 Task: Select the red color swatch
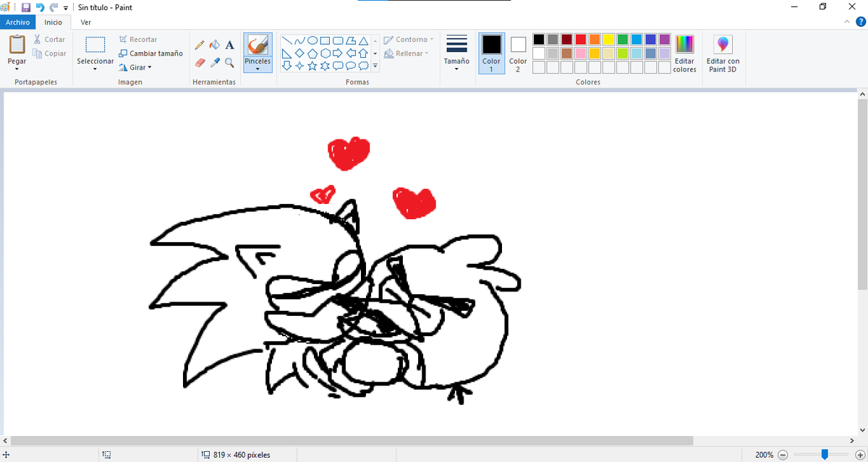pos(580,39)
